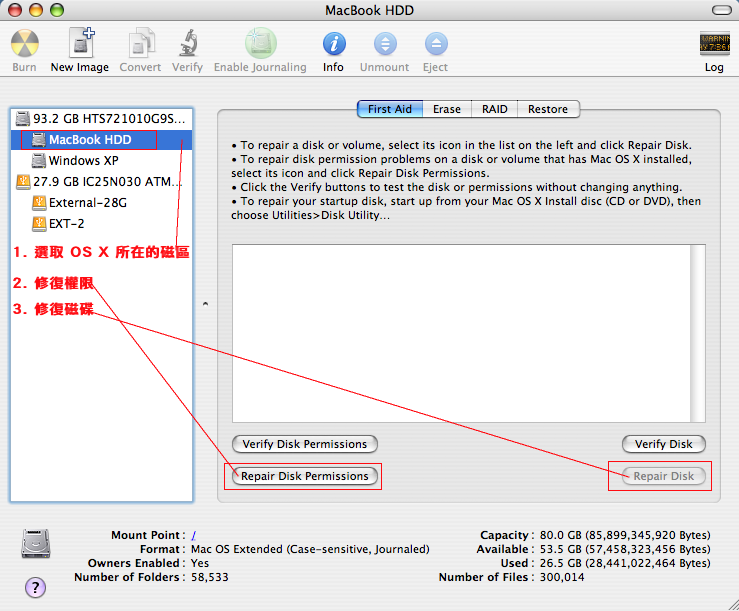Close the MacBook HDD window
Screen dimensions: 739x611
click(x=15, y=10)
